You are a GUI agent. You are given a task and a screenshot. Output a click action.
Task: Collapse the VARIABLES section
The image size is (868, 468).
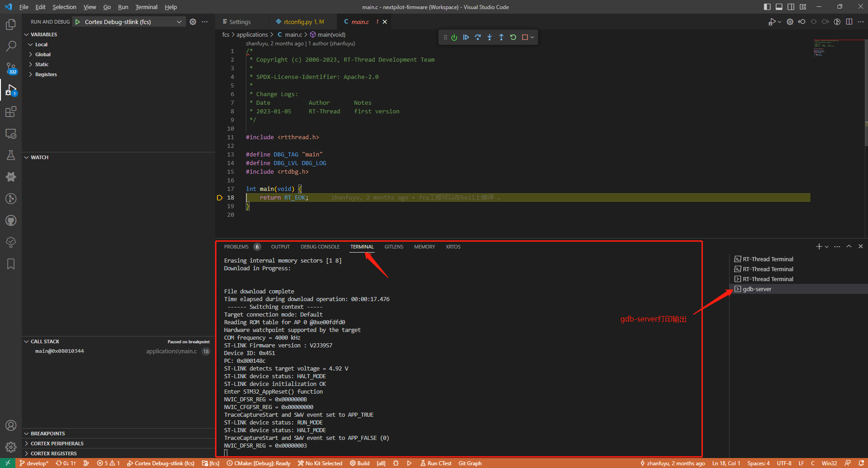(x=118, y=34)
